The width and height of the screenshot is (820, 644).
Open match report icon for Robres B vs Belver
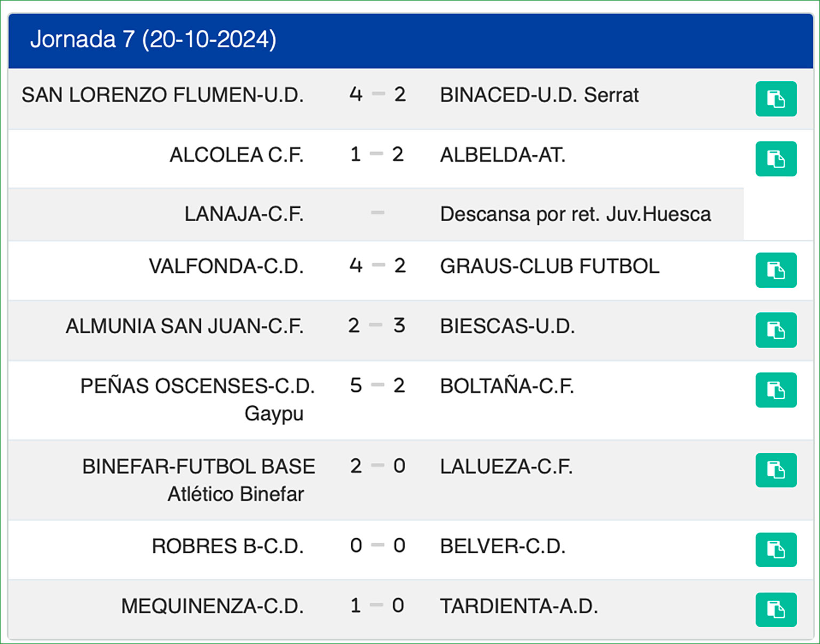776,549
